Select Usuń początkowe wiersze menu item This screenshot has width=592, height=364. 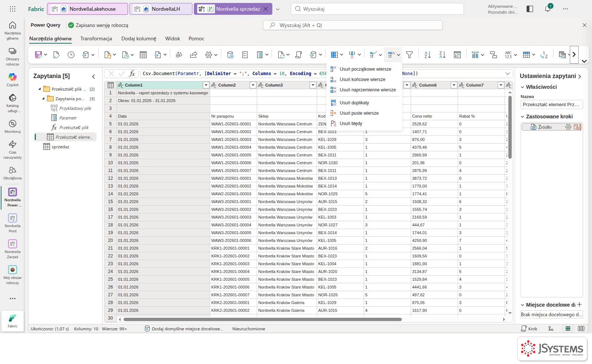point(365,69)
